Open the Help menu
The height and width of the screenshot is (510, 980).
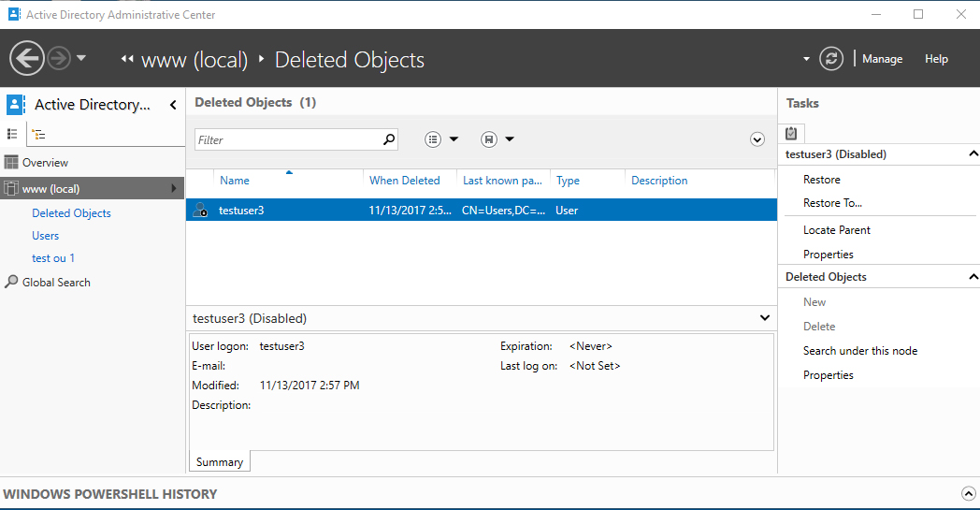[936, 59]
